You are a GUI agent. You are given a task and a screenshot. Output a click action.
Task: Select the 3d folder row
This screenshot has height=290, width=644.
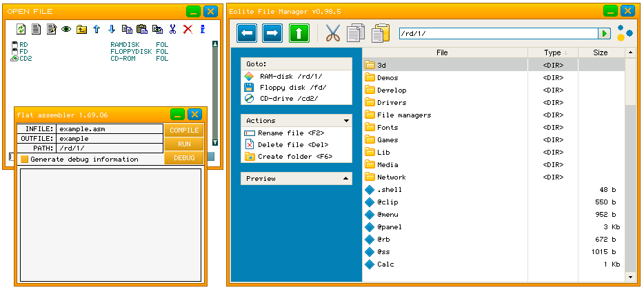[x=494, y=65]
